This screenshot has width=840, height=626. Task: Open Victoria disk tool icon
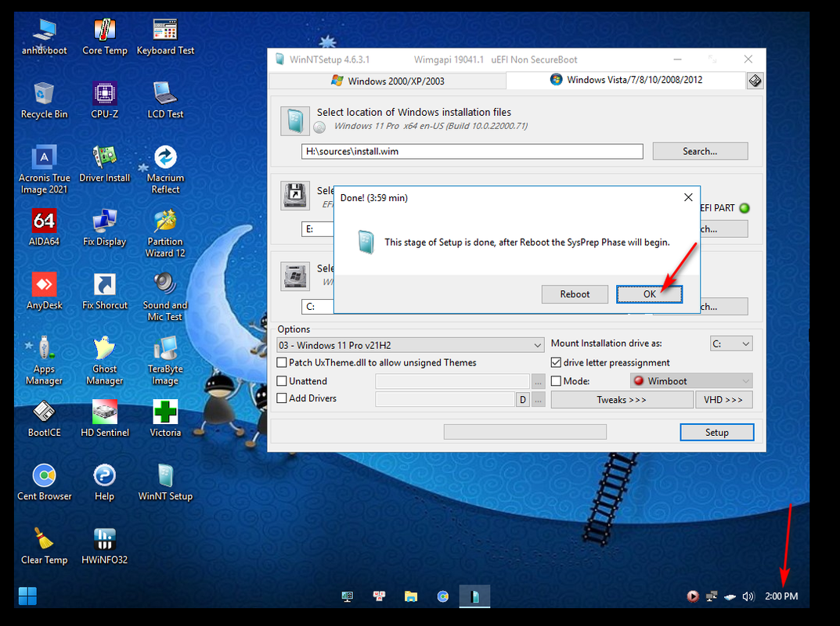[x=165, y=418]
